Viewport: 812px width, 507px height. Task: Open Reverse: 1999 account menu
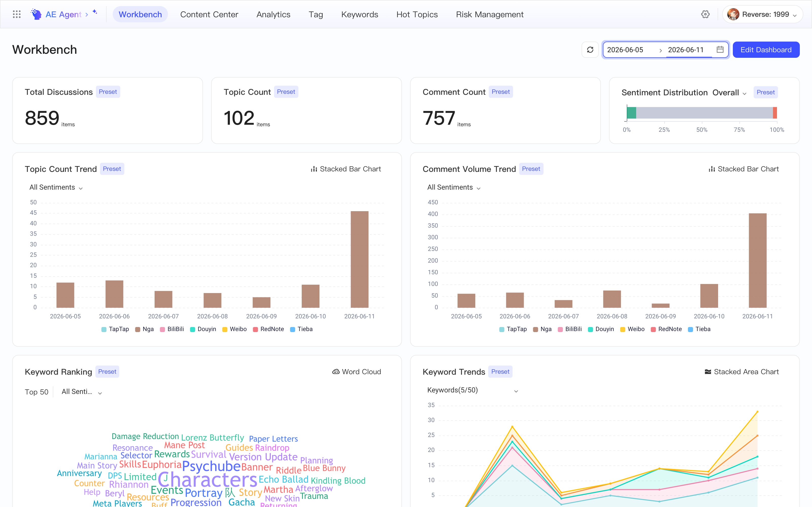(762, 14)
